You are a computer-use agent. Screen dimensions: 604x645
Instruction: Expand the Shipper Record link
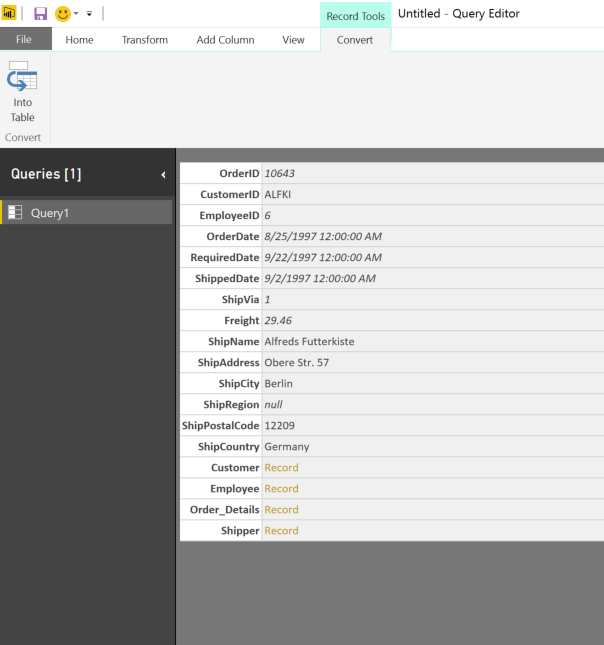tap(281, 531)
